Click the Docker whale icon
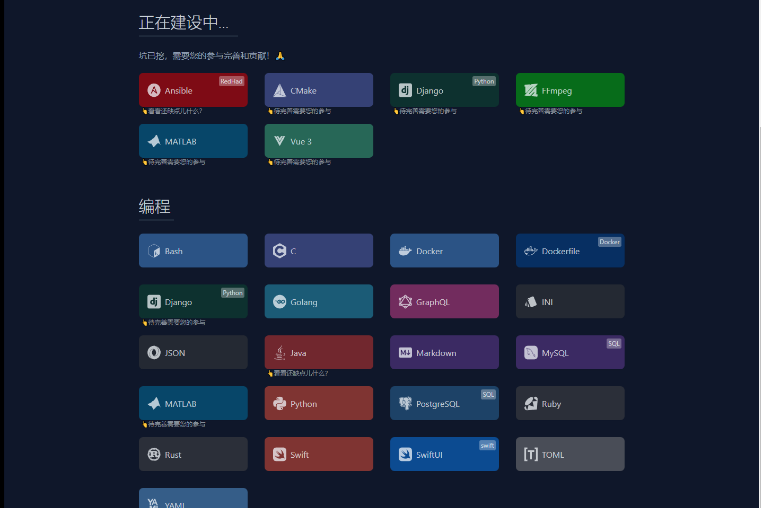Screen dimensions: 761x508 [x=405, y=251]
